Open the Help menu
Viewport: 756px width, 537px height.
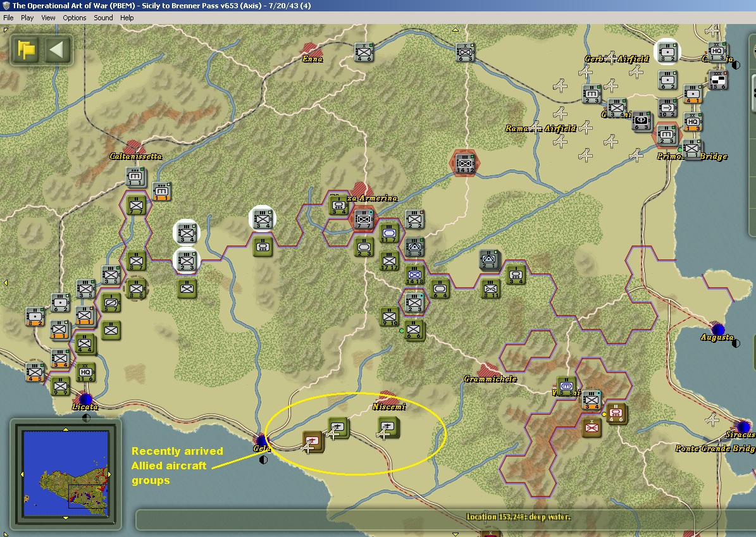127,18
